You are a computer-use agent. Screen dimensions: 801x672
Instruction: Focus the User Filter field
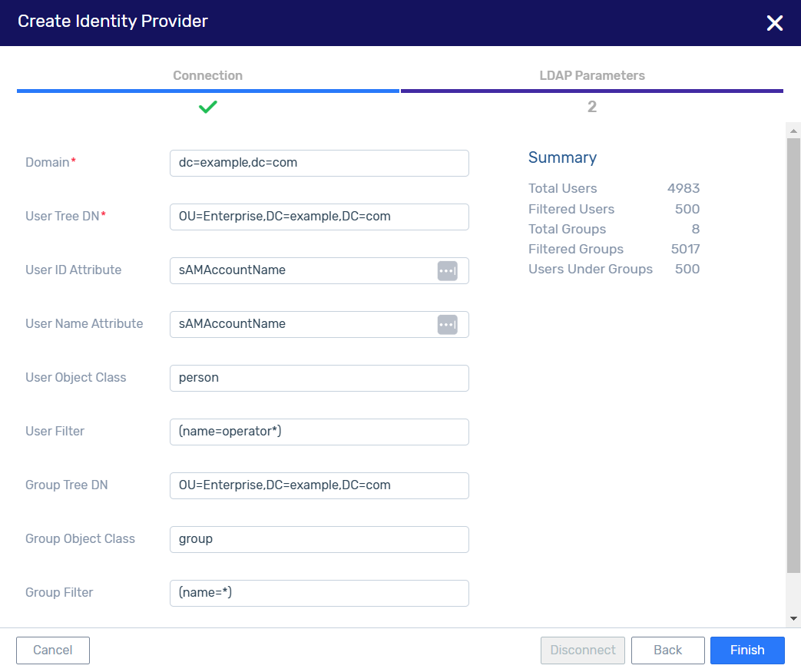(319, 432)
